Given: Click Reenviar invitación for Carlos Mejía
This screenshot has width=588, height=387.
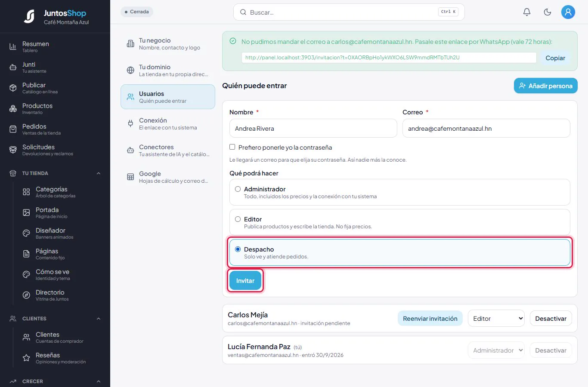Looking at the screenshot, I should 430,319.
